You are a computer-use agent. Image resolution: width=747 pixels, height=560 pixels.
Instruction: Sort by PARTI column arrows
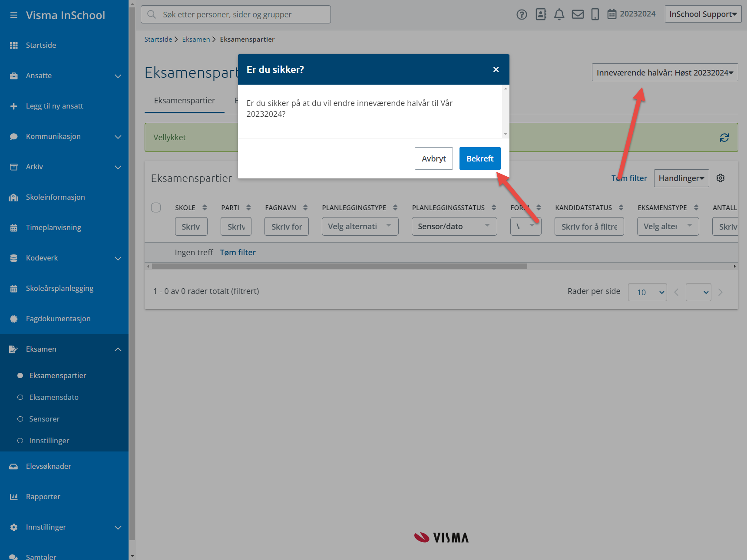pyautogui.click(x=248, y=208)
